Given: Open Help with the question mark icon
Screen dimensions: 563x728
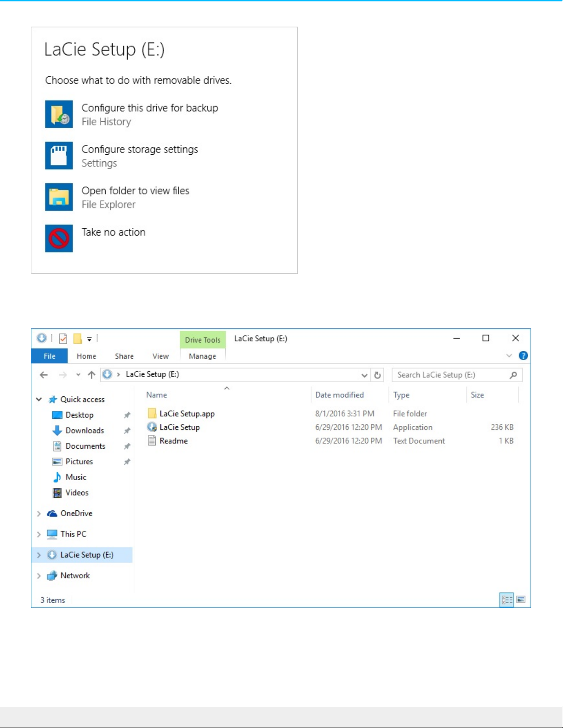Looking at the screenshot, I should click(523, 356).
